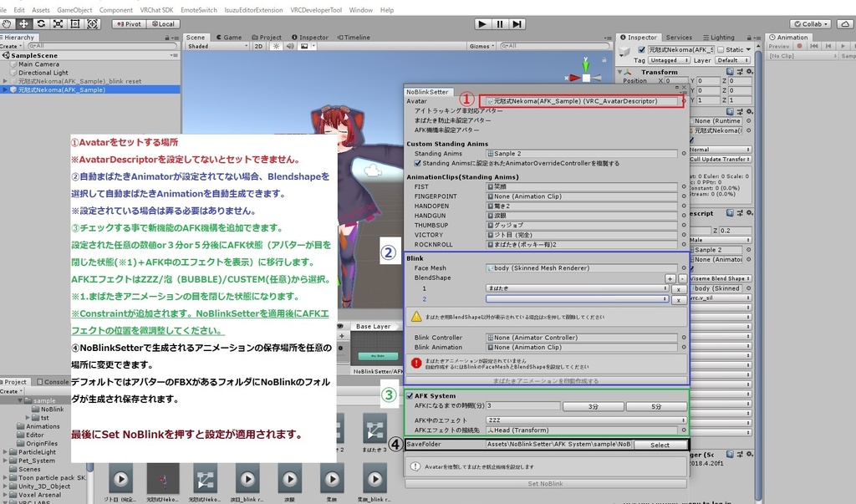The width and height of the screenshot is (856, 504).
Task: Select the Rect Transform tool
Action: 74,24
